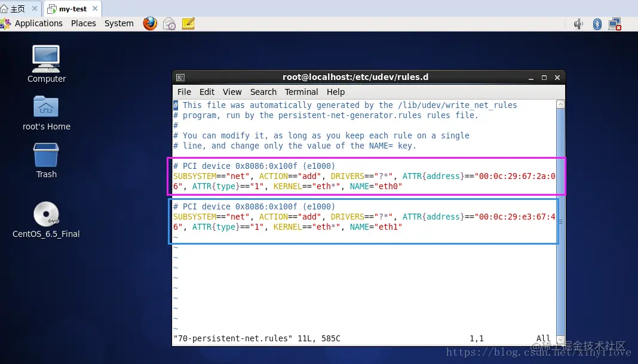The image size is (638, 364).
Task: Open the Places menu
Action: click(x=84, y=23)
